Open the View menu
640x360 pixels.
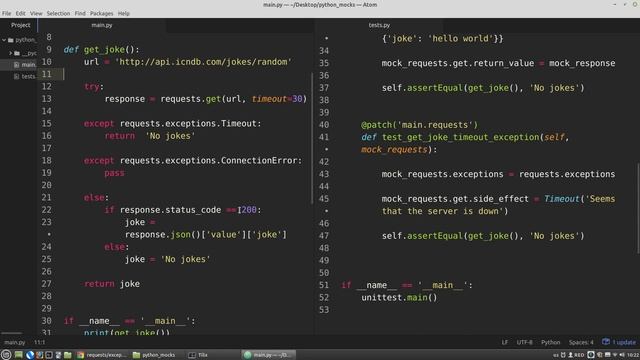coord(36,13)
